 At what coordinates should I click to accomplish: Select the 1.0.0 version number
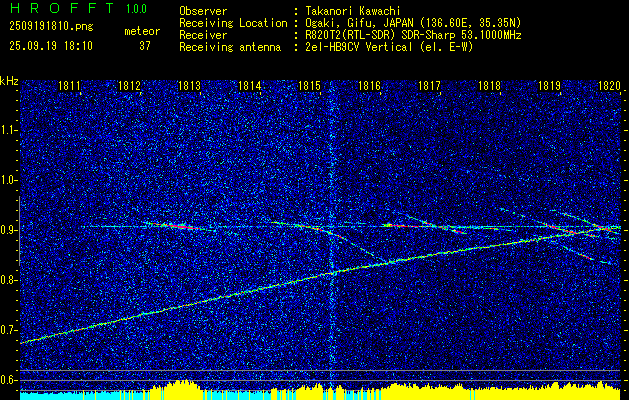pyautogui.click(x=136, y=9)
